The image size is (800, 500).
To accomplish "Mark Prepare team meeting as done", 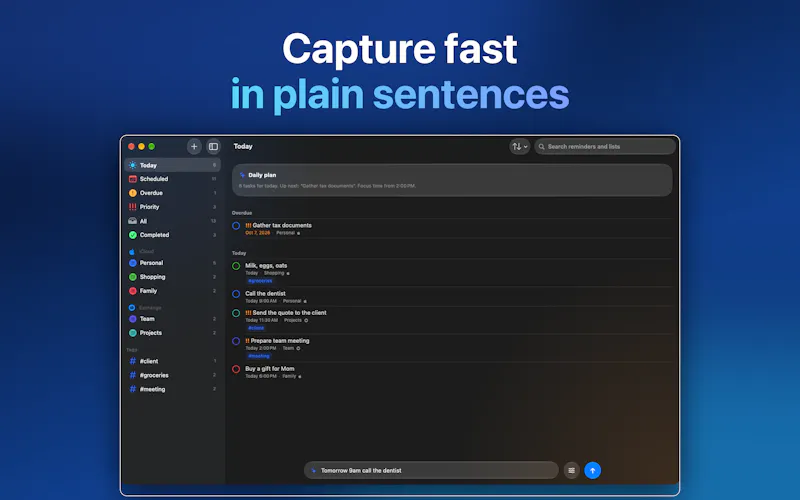I will point(236,341).
